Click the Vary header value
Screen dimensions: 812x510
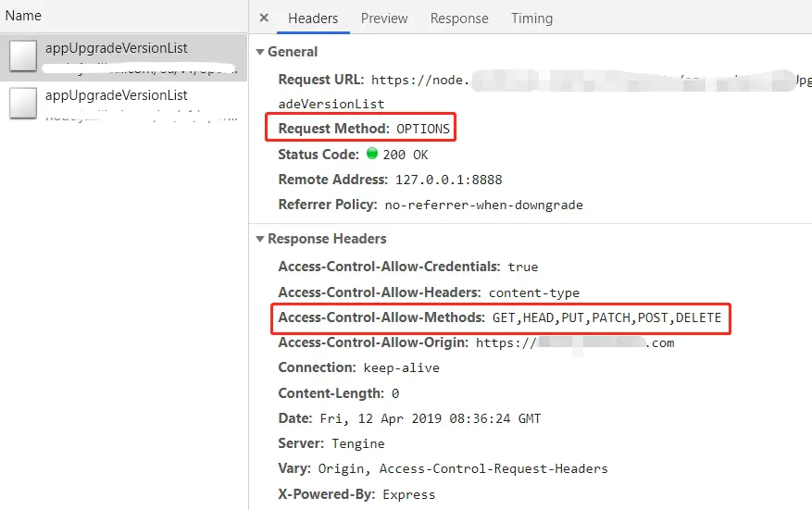tap(462, 469)
